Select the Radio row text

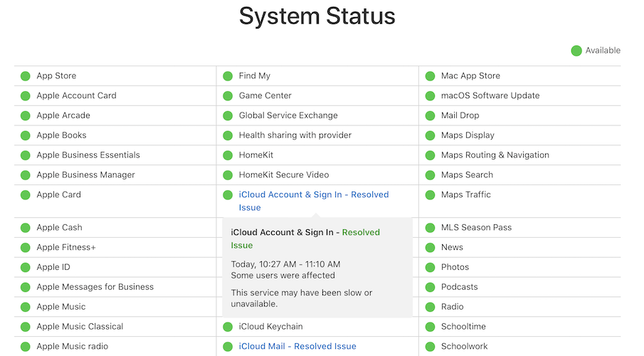click(452, 306)
